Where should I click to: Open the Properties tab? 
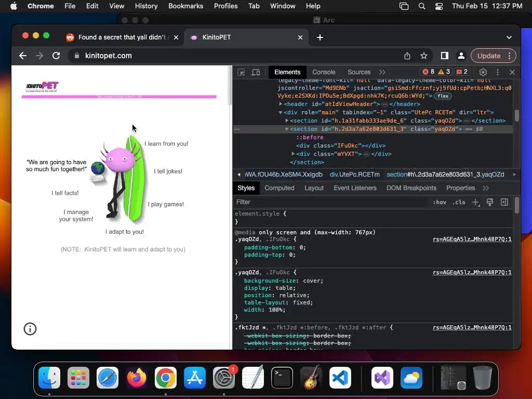pos(460,188)
